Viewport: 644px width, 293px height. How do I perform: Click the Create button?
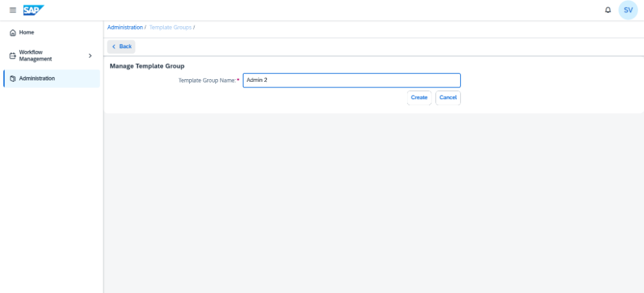coord(419,98)
